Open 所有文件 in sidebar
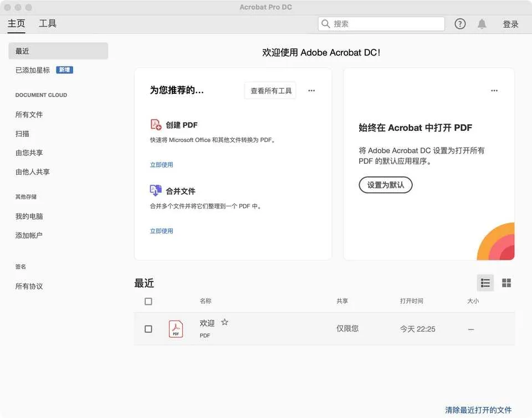 pos(29,115)
